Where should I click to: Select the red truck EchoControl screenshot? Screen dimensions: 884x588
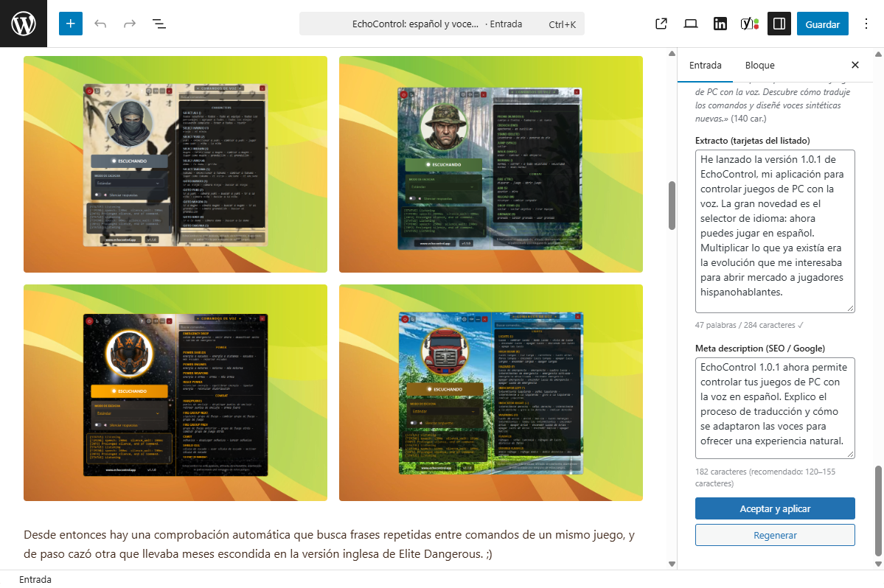(x=490, y=393)
